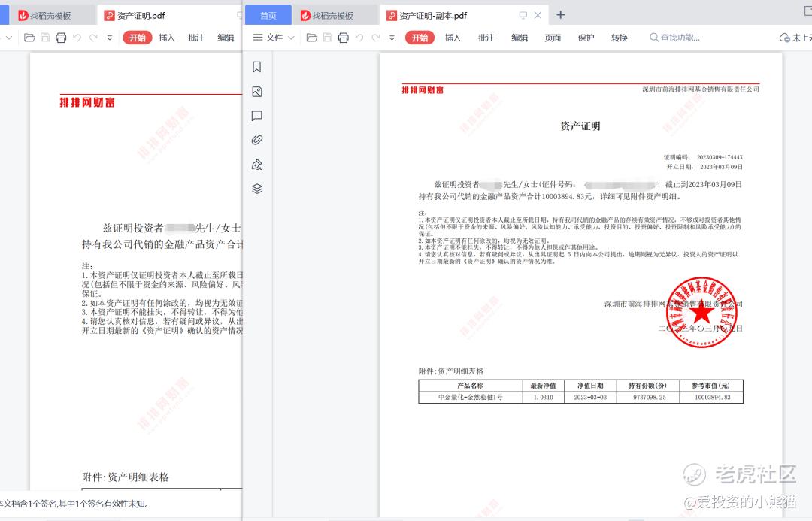Click the cloud 未上云 status icon
This screenshot has height=521, width=812.
(784, 38)
